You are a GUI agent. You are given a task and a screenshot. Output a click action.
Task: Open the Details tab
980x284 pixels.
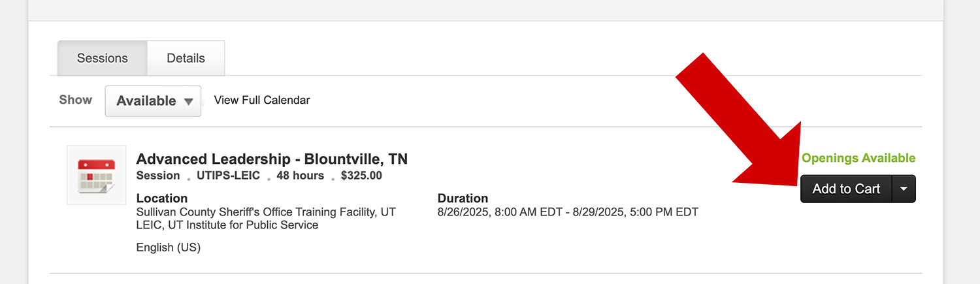(x=186, y=58)
